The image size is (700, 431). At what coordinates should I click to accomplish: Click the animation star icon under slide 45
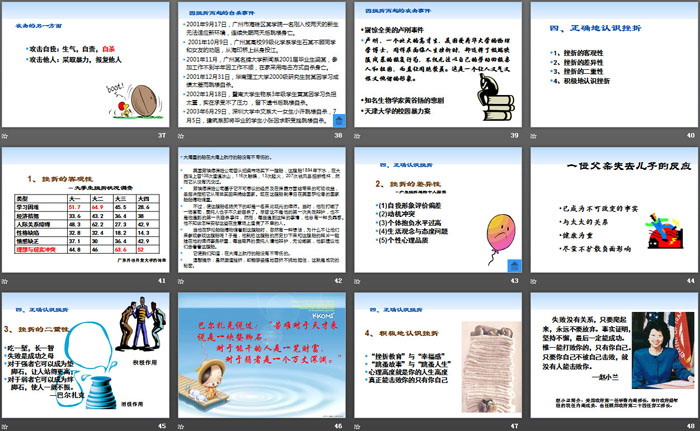coord(5,427)
